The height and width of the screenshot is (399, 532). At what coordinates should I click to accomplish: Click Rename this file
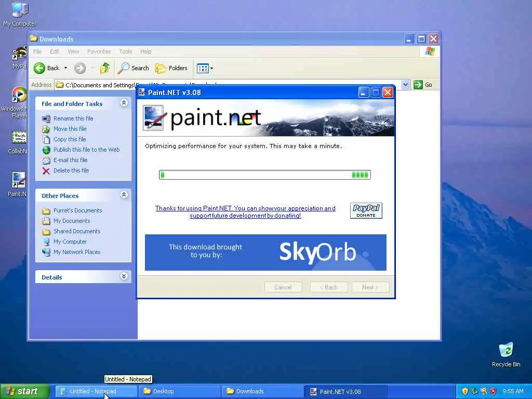[73, 118]
